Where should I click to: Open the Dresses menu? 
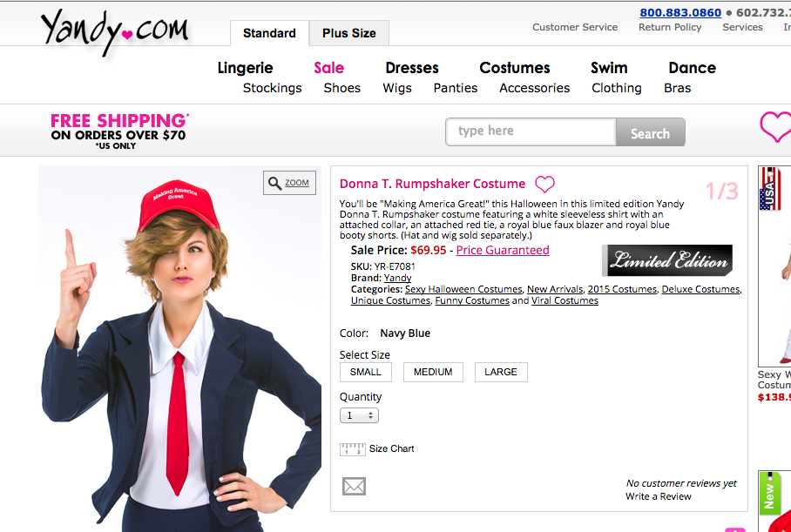coord(412,68)
